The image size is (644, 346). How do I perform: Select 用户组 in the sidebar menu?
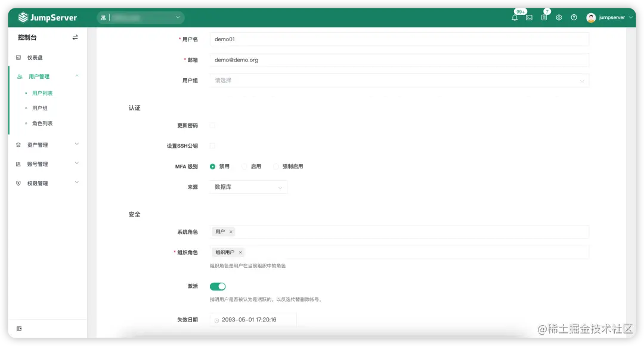(x=41, y=108)
